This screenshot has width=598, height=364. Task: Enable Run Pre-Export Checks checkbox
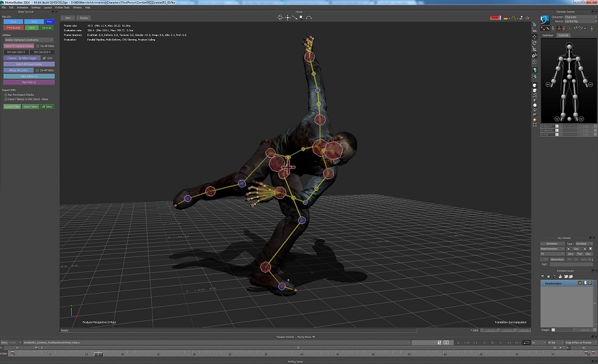pos(6,95)
